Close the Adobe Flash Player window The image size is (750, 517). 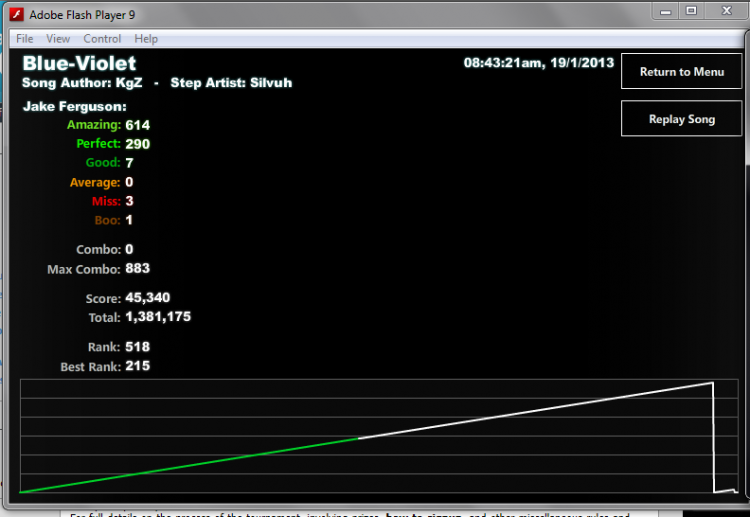coord(726,11)
